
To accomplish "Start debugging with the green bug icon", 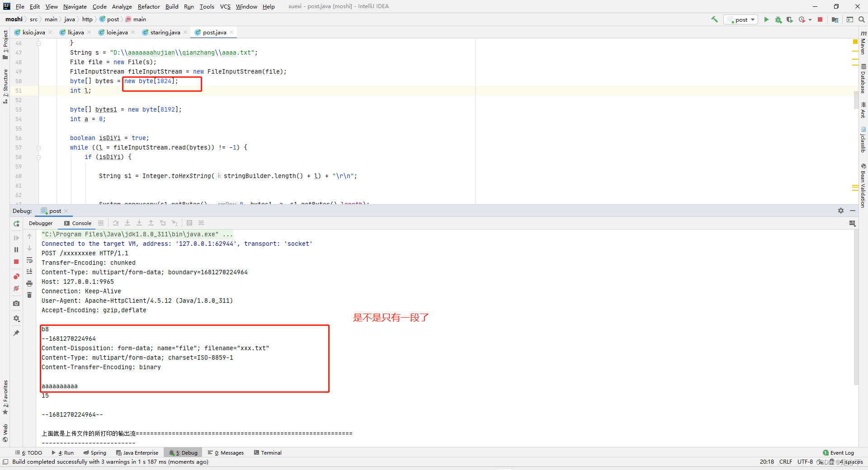I will (778, 19).
